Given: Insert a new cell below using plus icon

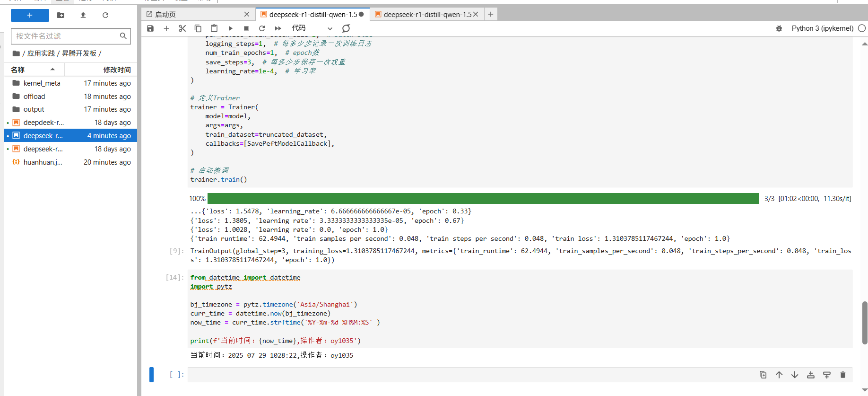Looking at the screenshot, I should [x=166, y=28].
